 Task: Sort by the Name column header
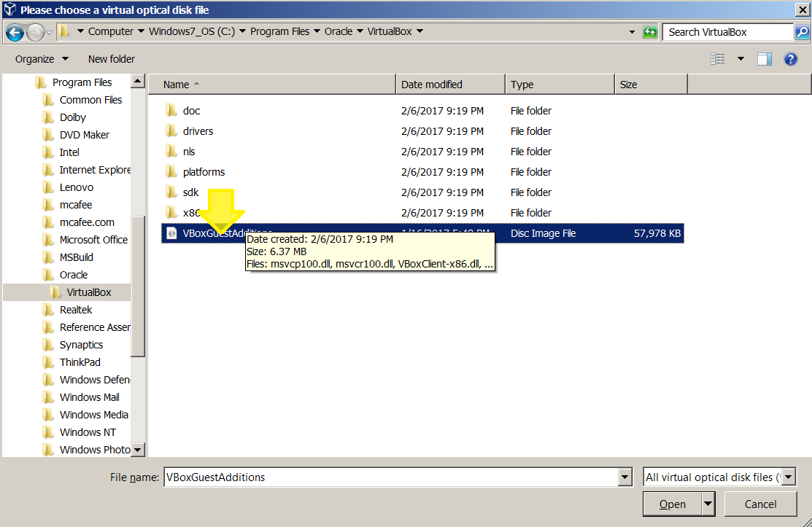click(x=272, y=85)
